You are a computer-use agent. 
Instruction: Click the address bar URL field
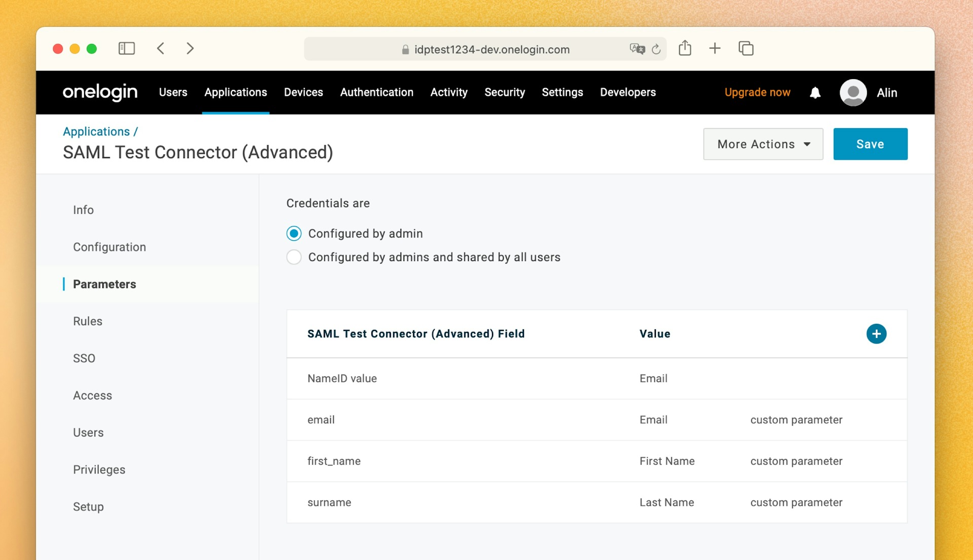click(491, 49)
